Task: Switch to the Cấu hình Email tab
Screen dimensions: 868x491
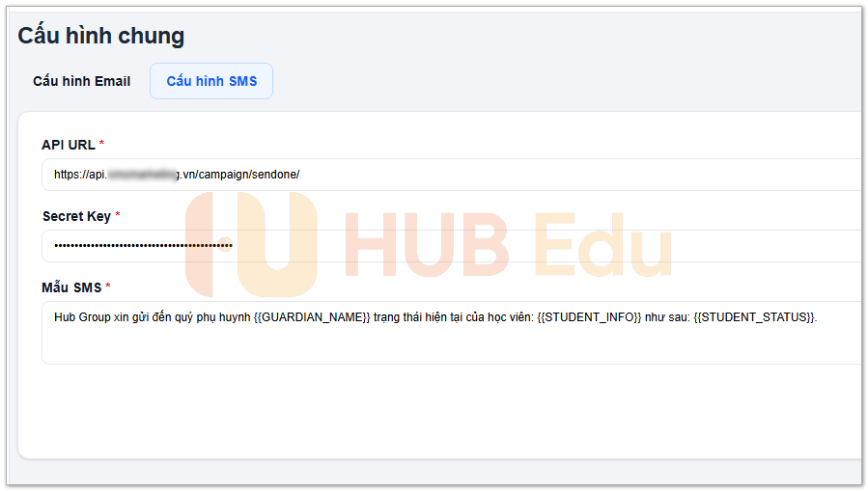Action: point(81,81)
